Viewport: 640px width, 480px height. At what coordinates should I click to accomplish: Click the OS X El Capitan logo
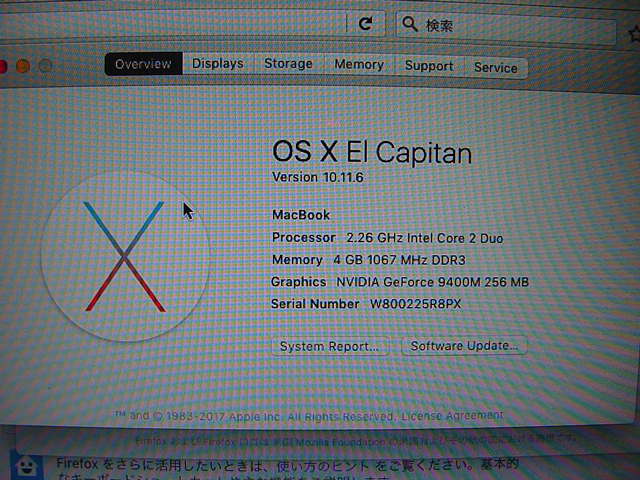click(125, 256)
